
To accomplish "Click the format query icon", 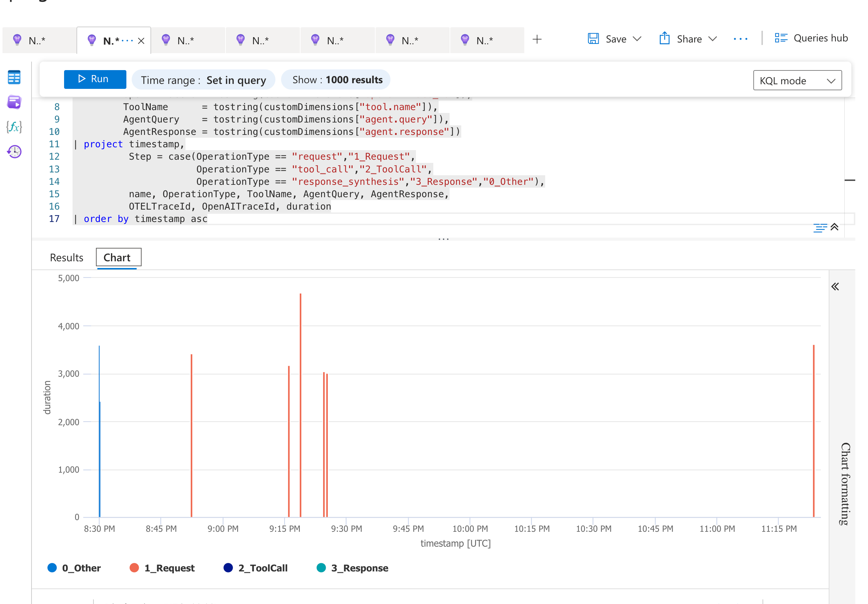I will coord(820,227).
